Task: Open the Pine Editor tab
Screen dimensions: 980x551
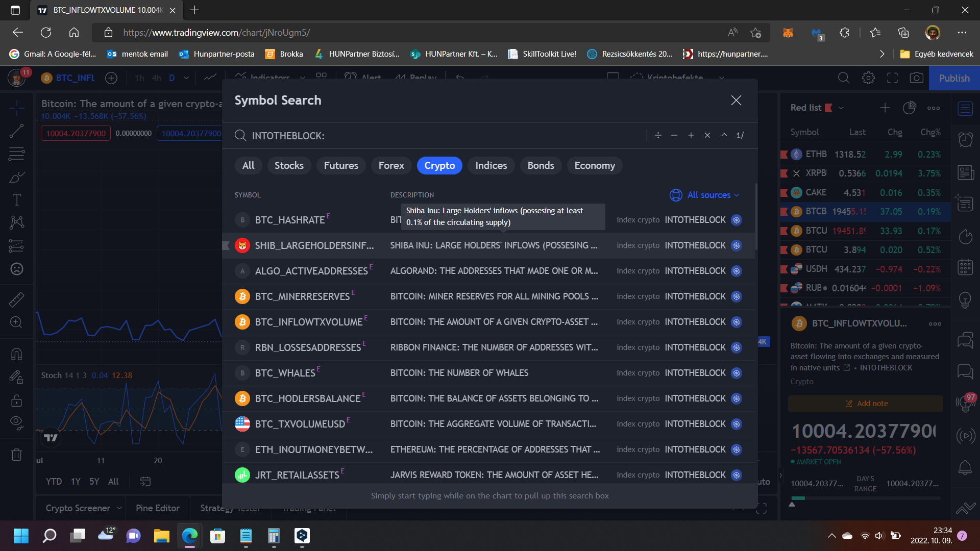Action: [158, 508]
